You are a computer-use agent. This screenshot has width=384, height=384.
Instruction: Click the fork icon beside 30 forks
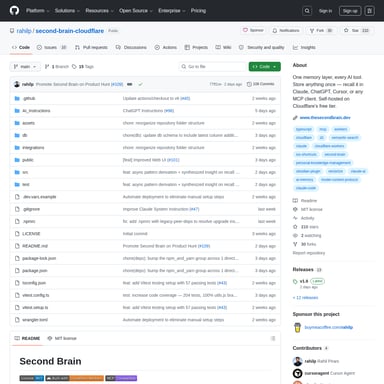[x=295, y=244]
